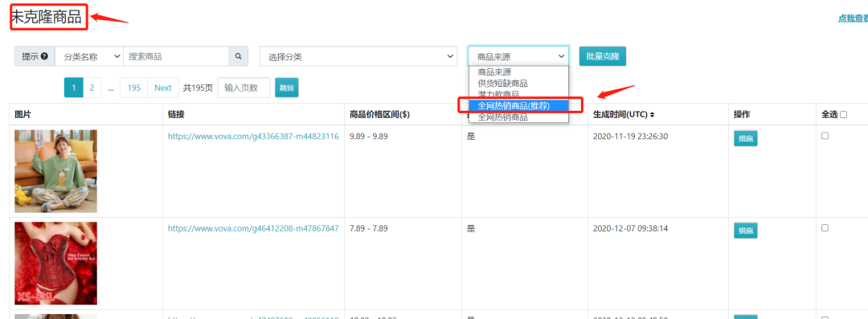
Task: Select 全网热销商品(推荐) option
Action: (x=518, y=106)
